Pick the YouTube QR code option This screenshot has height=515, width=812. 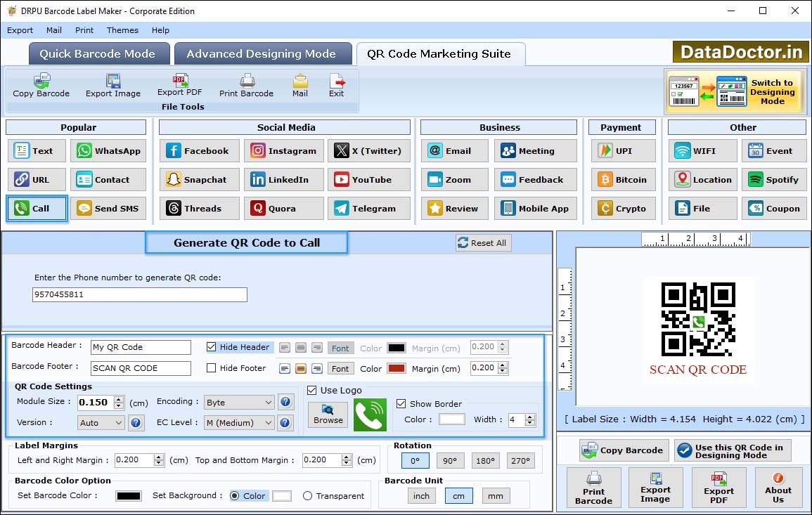tap(368, 180)
